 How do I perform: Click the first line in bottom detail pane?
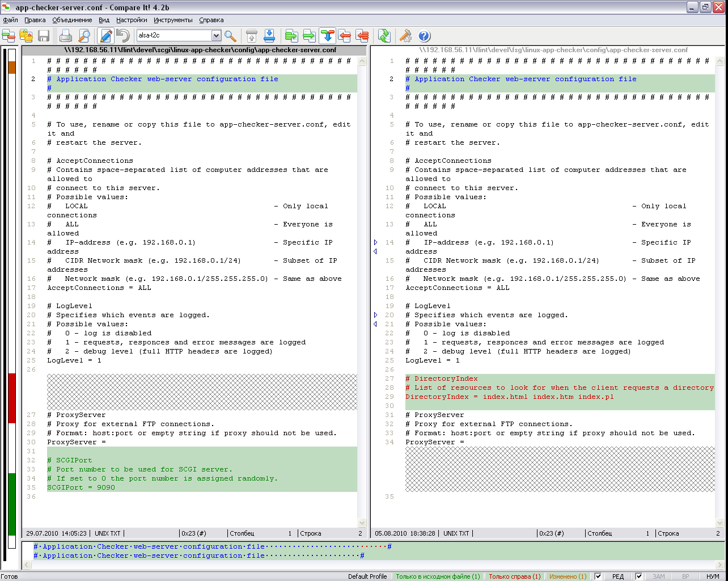coord(213,546)
